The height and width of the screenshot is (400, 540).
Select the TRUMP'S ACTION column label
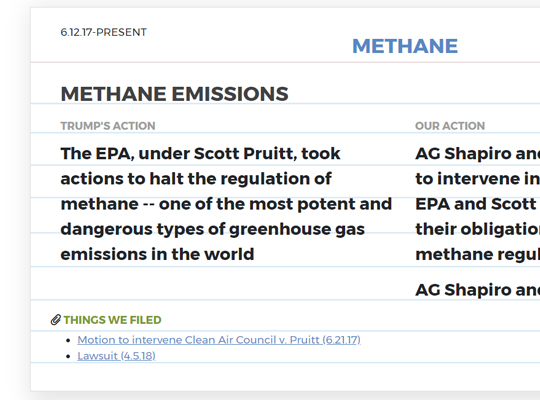click(108, 126)
